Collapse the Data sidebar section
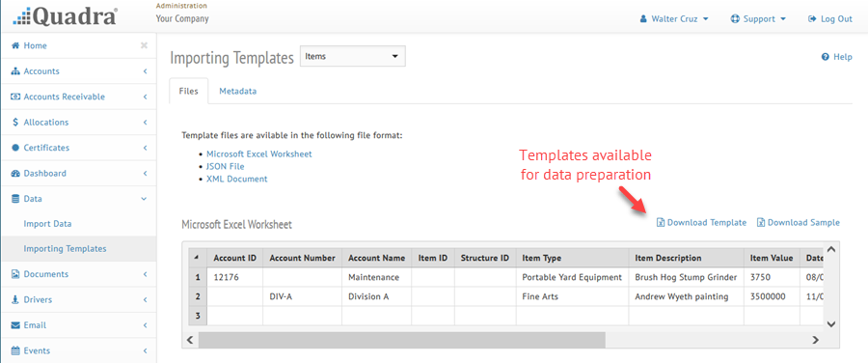The width and height of the screenshot is (868, 363). click(x=78, y=199)
